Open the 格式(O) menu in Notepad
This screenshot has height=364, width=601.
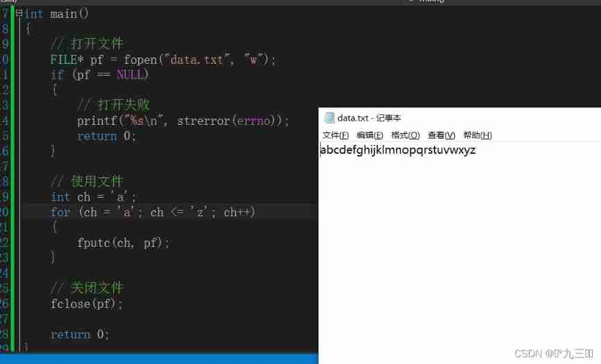point(405,135)
